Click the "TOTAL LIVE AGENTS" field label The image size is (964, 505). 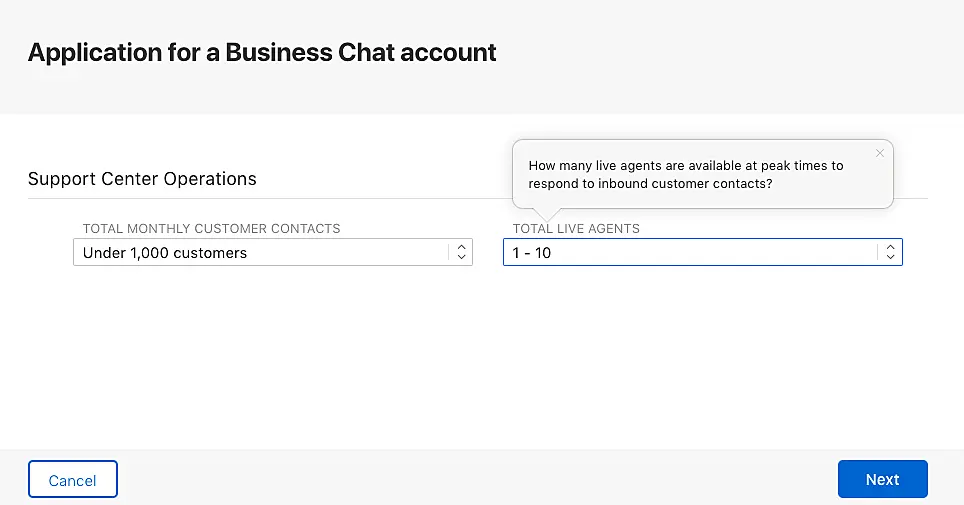pos(576,229)
